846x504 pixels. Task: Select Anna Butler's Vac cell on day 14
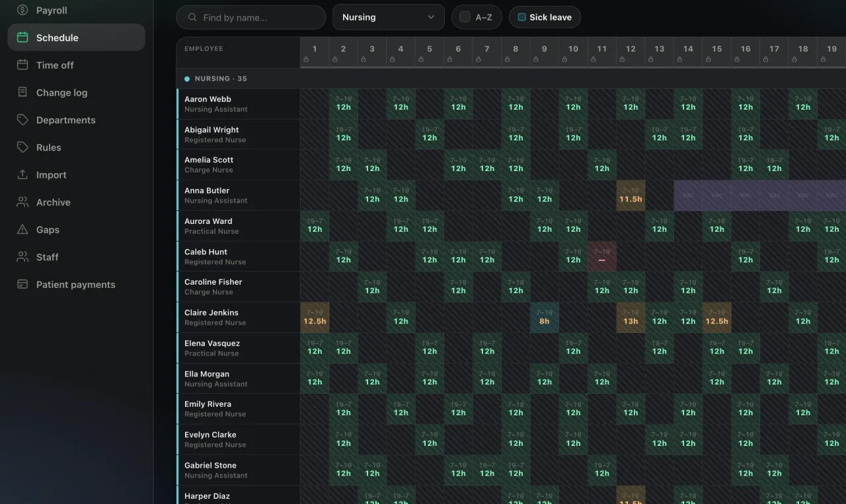(688, 196)
